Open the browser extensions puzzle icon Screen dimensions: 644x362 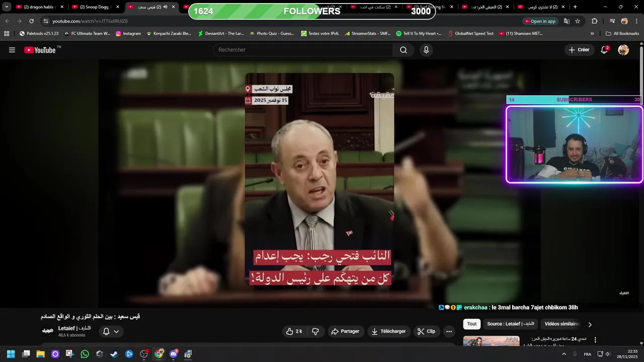pyautogui.click(x=594, y=21)
